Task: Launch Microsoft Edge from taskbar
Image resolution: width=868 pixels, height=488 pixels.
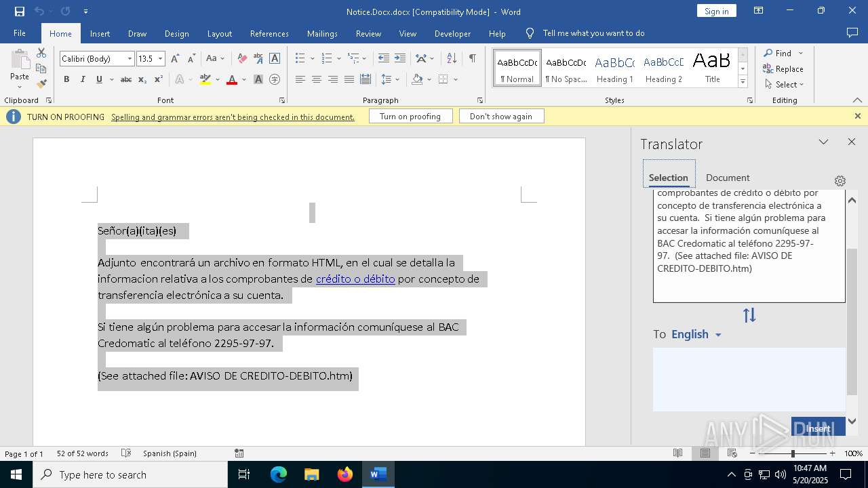Action: [279, 474]
